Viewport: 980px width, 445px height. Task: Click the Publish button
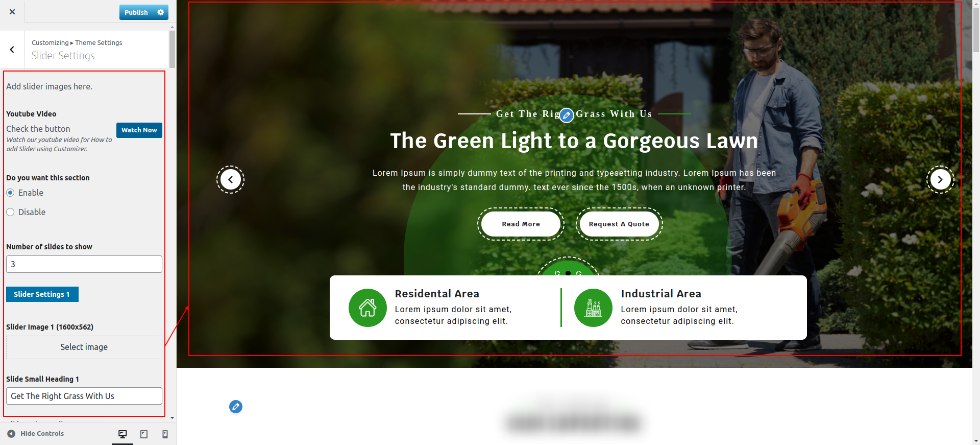136,12
